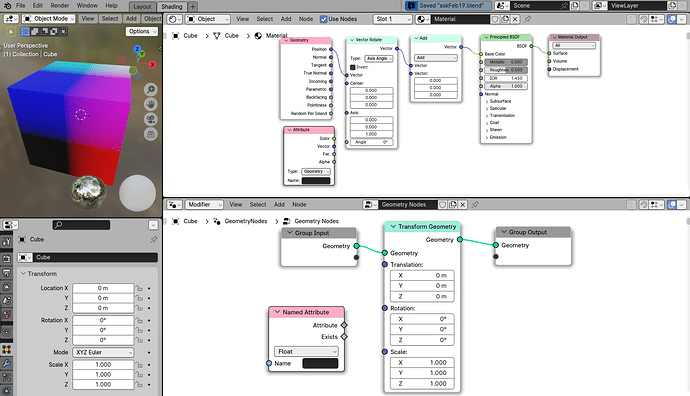Viewport: 690px width, 396px height.
Task: Open Node menu in shader editor
Action: pos(306,19)
